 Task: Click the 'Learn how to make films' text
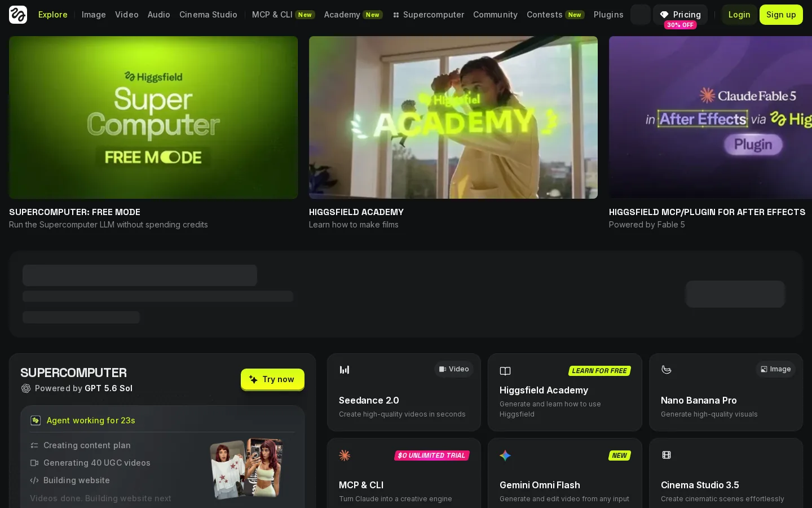[x=354, y=225]
